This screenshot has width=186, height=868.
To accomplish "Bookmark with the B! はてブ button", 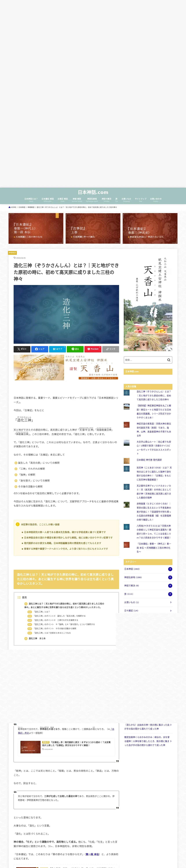I will 57,349.
